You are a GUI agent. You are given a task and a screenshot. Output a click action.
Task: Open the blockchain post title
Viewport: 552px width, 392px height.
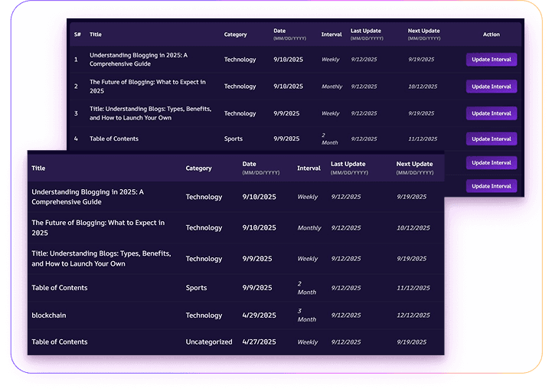pyautogui.click(x=48, y=315)
